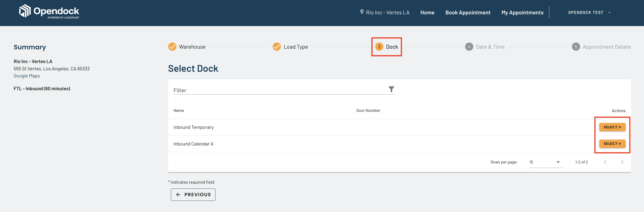Open the rows per page dropdown
The width and height of the screenshot is (644, 212).
[545, 162]
